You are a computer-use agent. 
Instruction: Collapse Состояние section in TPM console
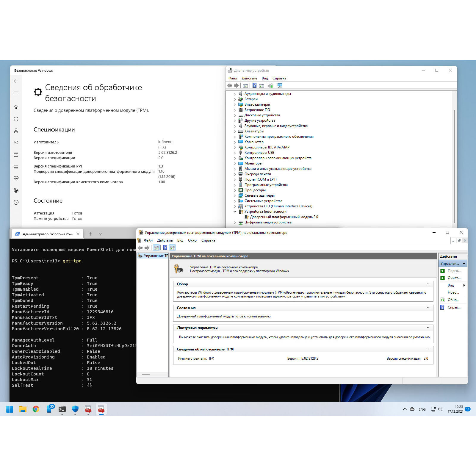[x=428, y=308]
